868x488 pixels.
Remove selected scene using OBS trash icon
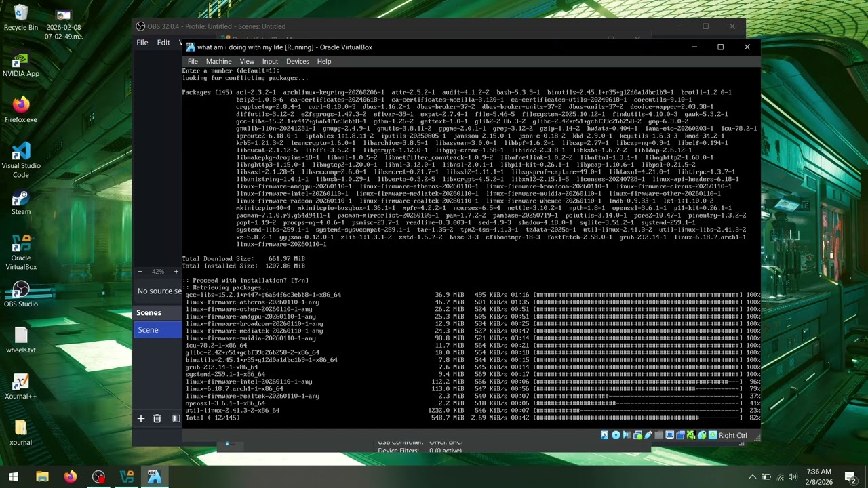pyautogui.click(x=157, y=419)
